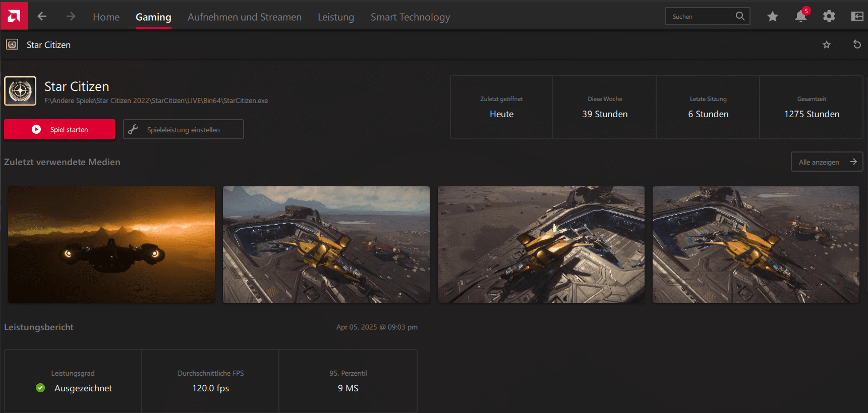This screenshot has height=413, width=868.
Task: Go back with the left arrow
Action: pyautogui.click(x=42, y=17)
